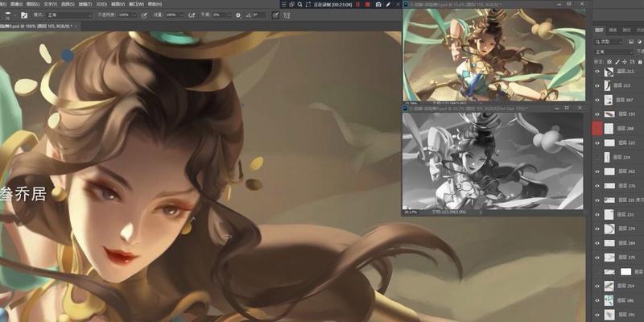The image size is (644, 322).
Task: Toggle visibility of layer 262
Action: (597, 171)
